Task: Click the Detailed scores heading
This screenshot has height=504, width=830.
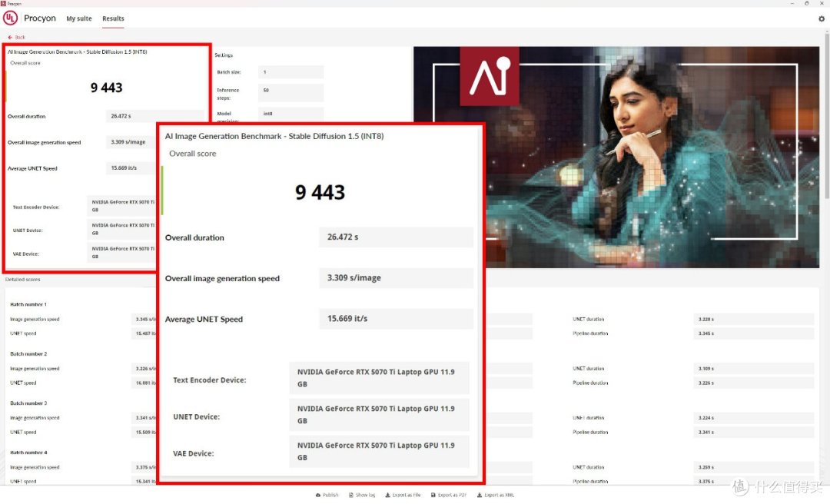Action: click(23, 279)
